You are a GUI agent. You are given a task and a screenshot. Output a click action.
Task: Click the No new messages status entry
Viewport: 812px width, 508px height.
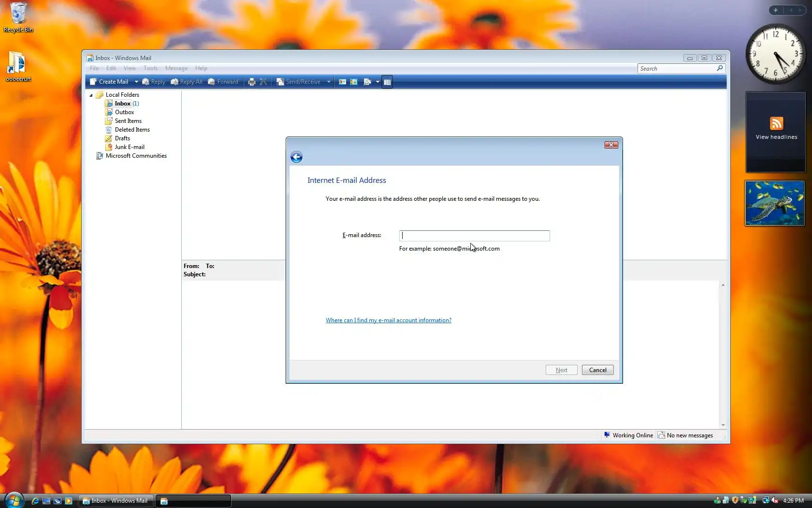tap(685, 435)
